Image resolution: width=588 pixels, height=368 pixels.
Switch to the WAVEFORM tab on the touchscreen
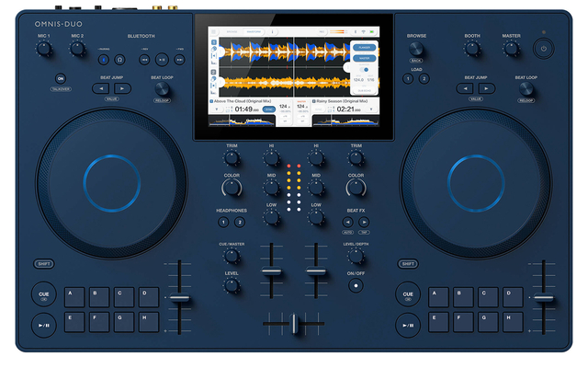(x=254, y=32)
